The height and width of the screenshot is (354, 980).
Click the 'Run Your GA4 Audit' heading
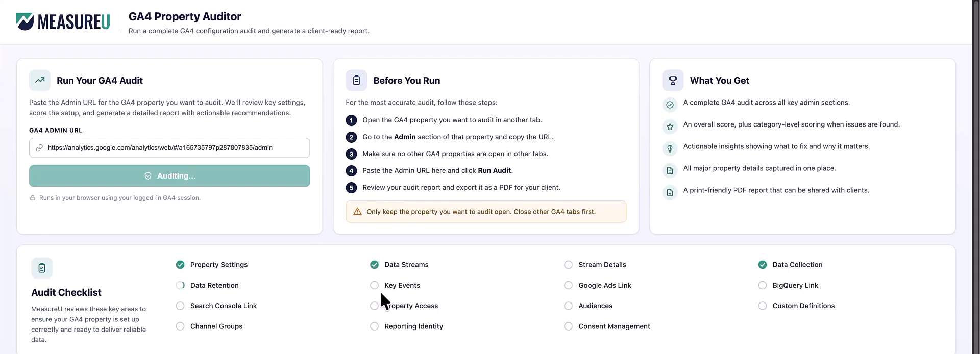point(100,81)
